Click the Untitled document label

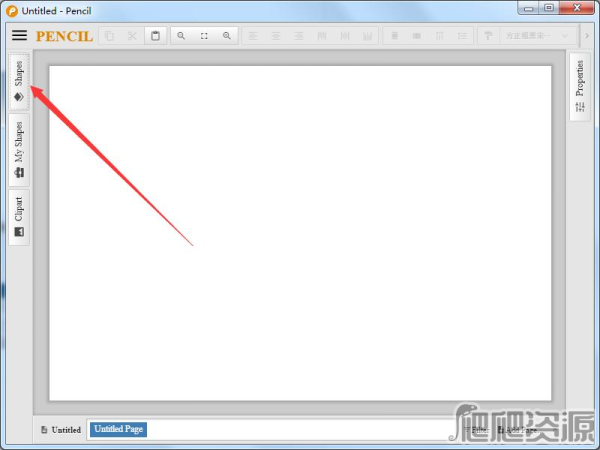point(61,429)
